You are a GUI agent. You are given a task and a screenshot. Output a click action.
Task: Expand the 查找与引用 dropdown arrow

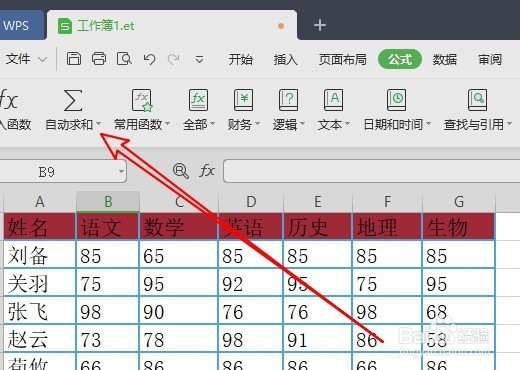(x=509, y=124)
